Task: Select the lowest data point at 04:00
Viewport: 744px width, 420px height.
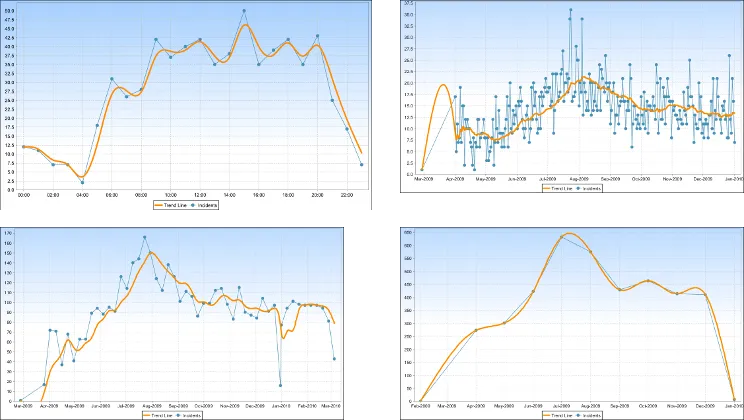Action: pyautogui.click(x=83, y=182)
